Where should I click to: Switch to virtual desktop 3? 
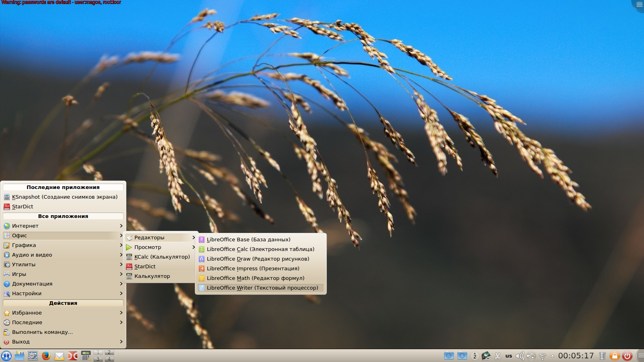[98, 359]
